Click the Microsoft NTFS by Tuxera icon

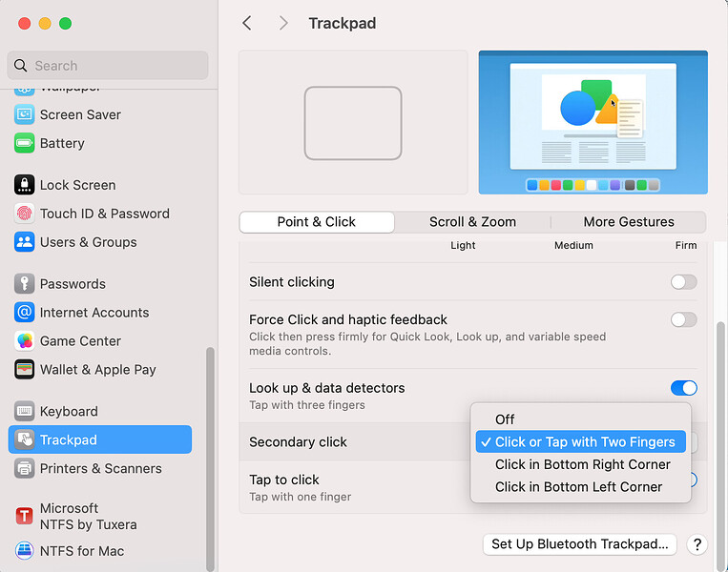(x=25, y=516)
